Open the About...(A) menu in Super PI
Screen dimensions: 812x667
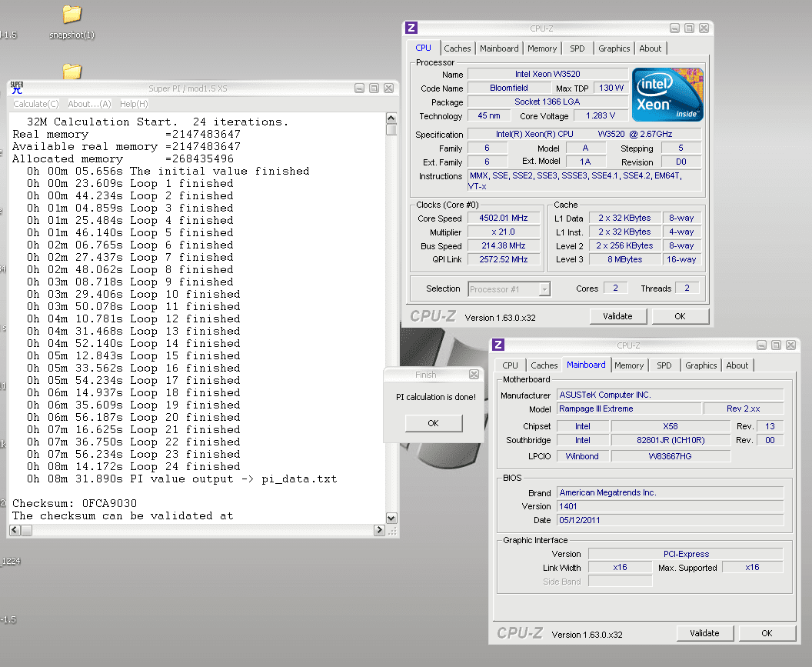pyautogui.click(x=90, y=104)
